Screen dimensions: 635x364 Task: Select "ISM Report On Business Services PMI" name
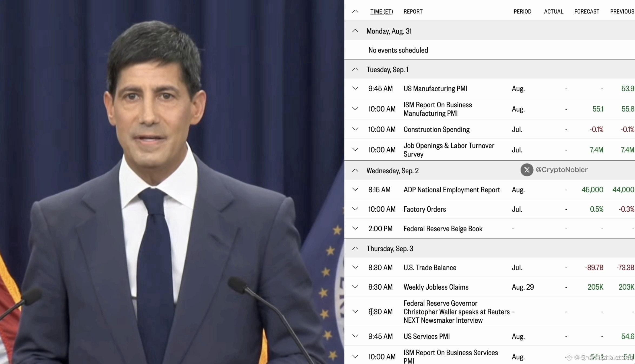pos(451,357)
